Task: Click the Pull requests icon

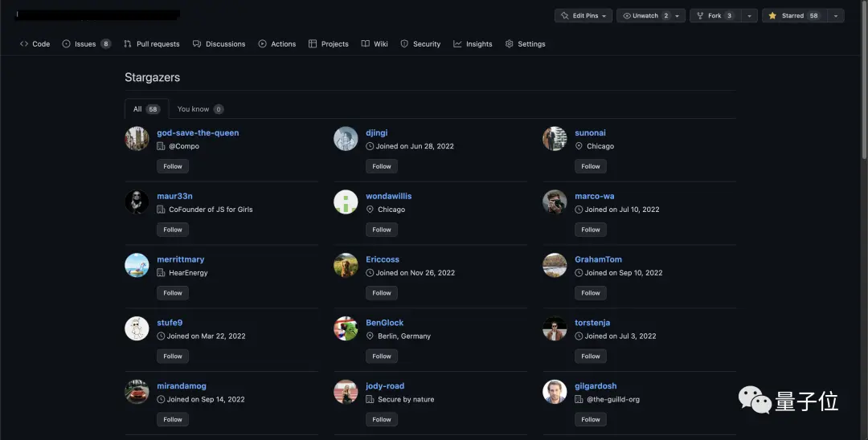Action: click(128, 44)
